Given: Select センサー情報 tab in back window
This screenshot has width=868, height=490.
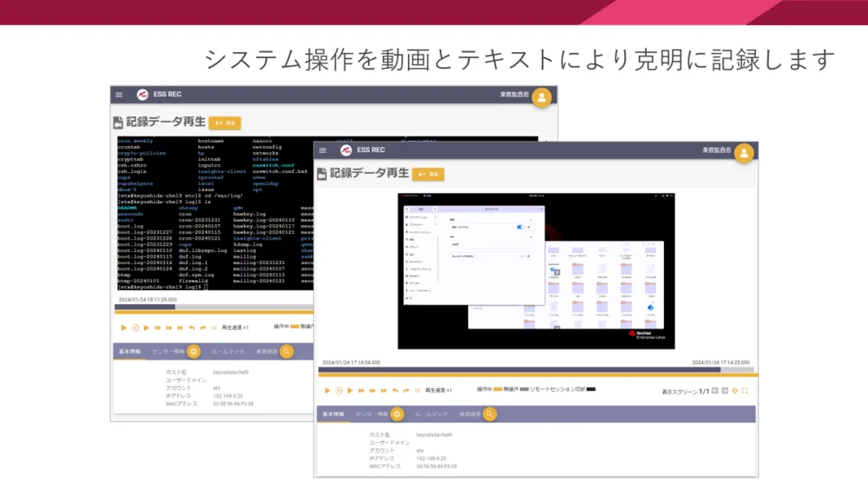Looking at the screenshot, I should click(168, 351).
